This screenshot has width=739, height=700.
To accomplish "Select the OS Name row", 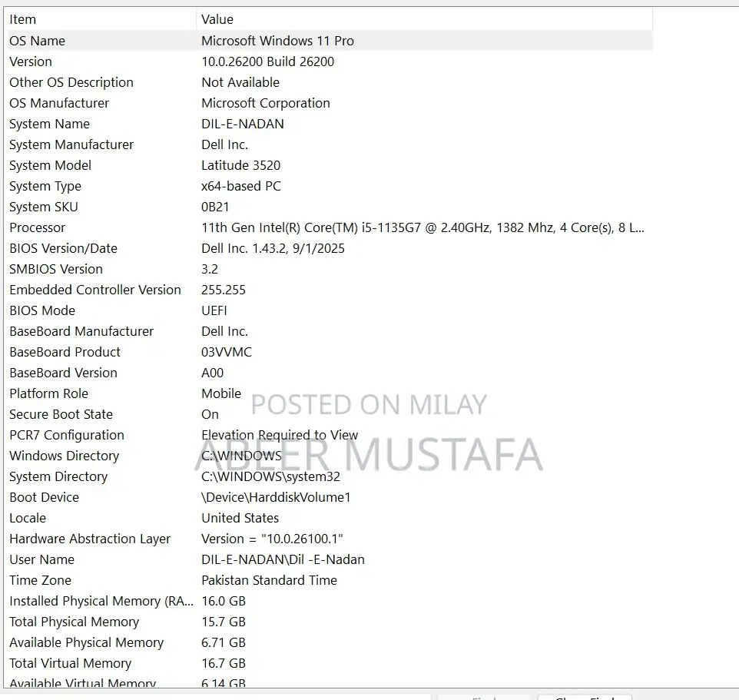I will click(37, 41).
